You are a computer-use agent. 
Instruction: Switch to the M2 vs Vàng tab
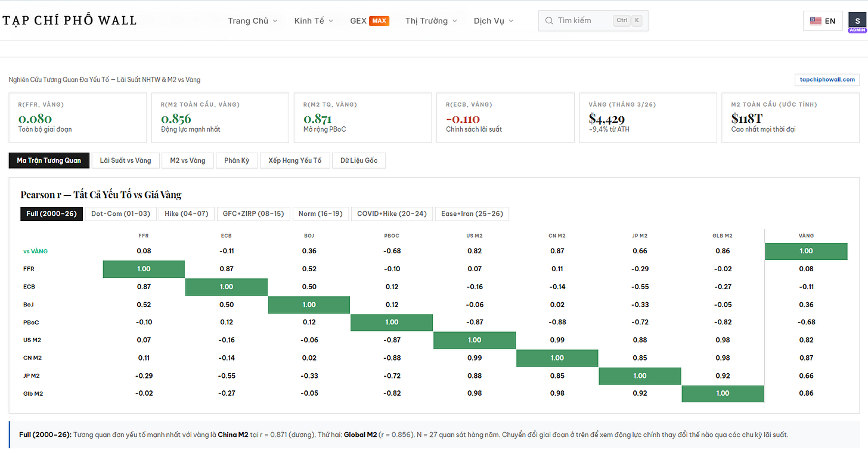pyautogui.click(x=187, y=160)
